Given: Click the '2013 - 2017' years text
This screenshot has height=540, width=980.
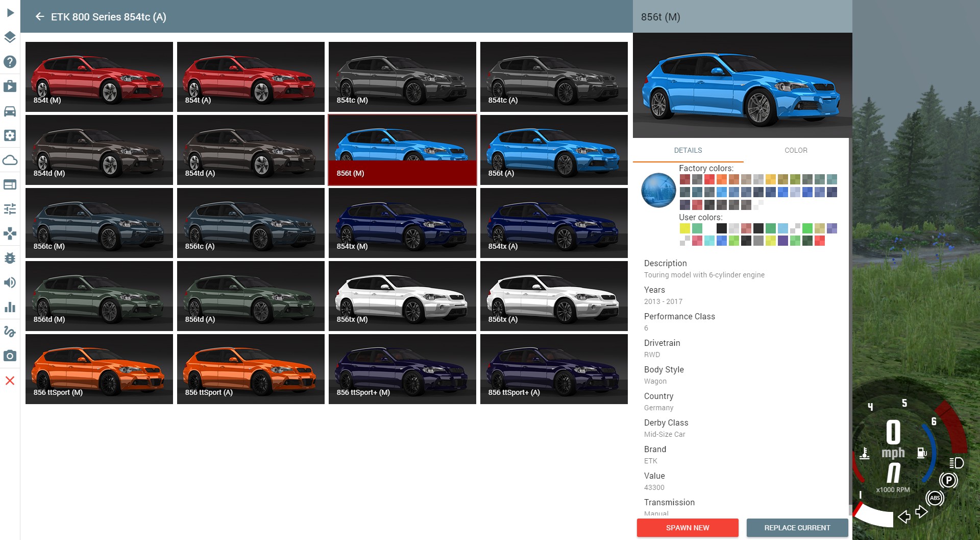Looking at the screenshot, I should click(x=663, y=301).
